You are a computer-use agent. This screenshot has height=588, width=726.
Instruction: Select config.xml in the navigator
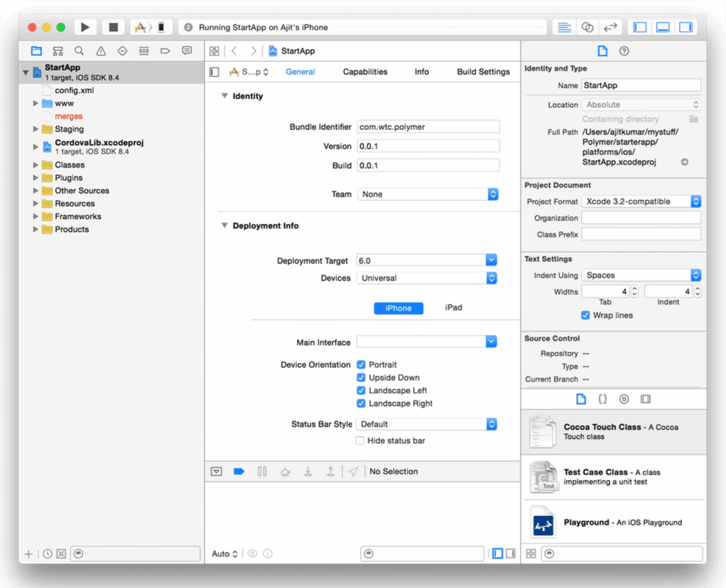coord(74,90)
